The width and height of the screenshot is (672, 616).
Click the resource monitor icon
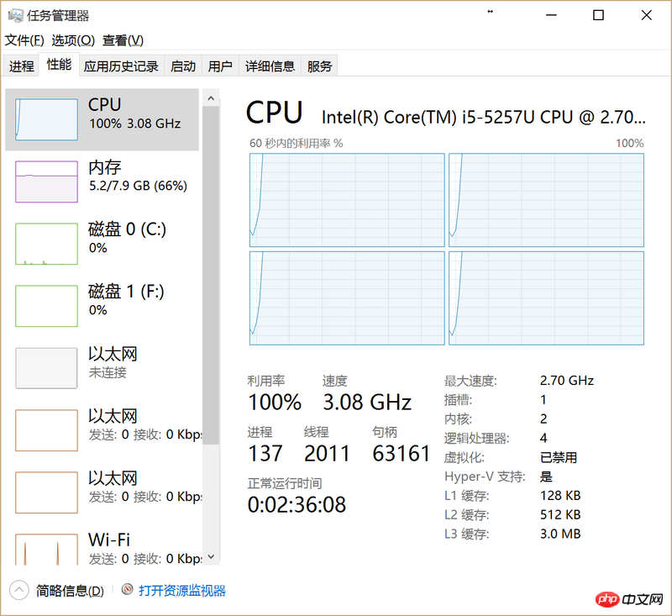click(128, 591)
